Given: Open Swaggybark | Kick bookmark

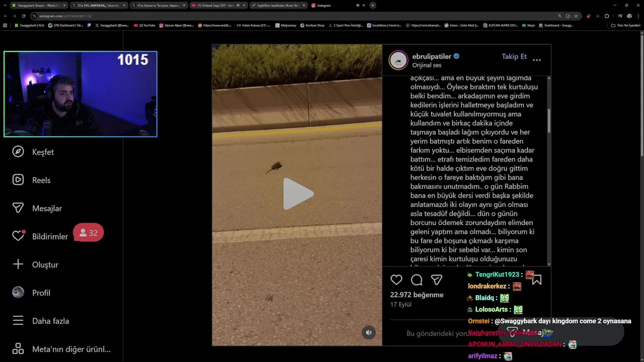Looking at the screenshot, I should [30, 25].
